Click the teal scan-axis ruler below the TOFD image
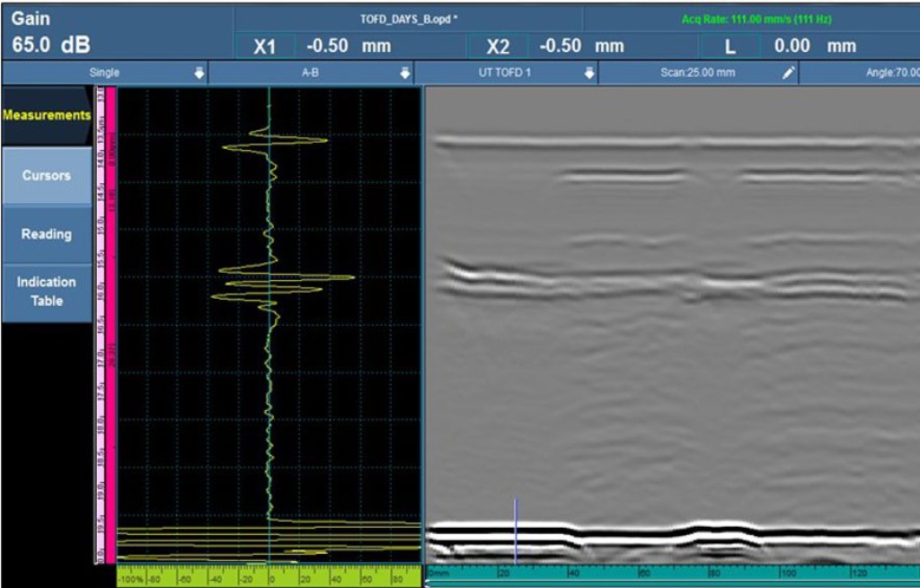920x588 pixels. tap(672, 574)
